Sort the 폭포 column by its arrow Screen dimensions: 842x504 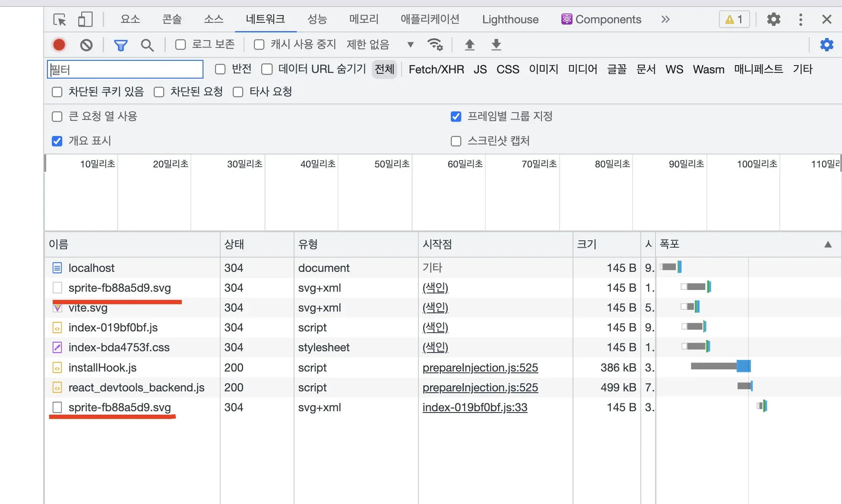(829, 245)
